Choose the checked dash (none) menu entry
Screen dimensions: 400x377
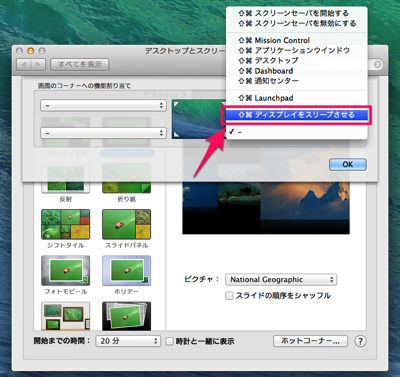pos(297,132)
